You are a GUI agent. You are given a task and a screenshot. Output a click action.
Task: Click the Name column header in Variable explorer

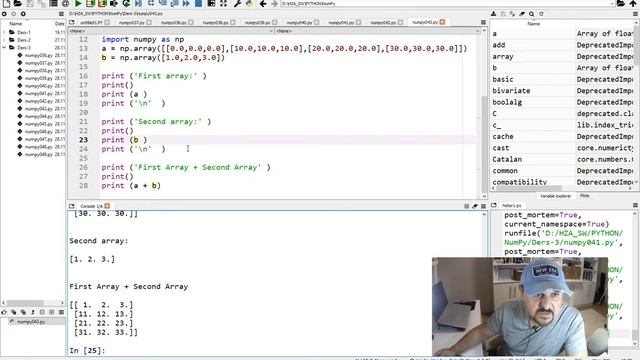click(533, 24)
